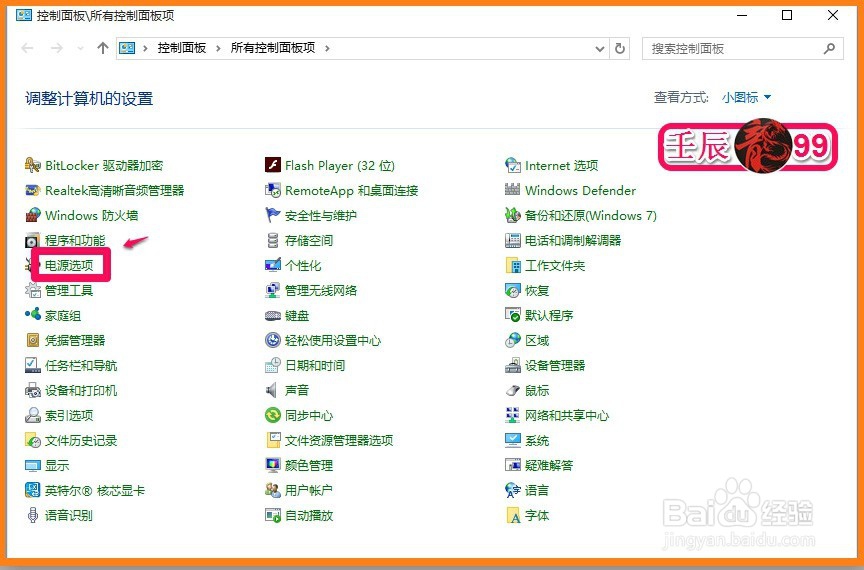
Task: Expand chevron before 控制面板 breadcrumb
Action: click(x=145, y=49)
